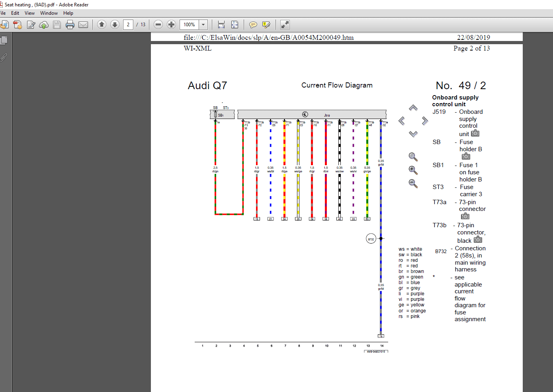This screenshot has width=553, height=392.
Task: Click the plain magnifier icon on diagram
Action: 413,157
